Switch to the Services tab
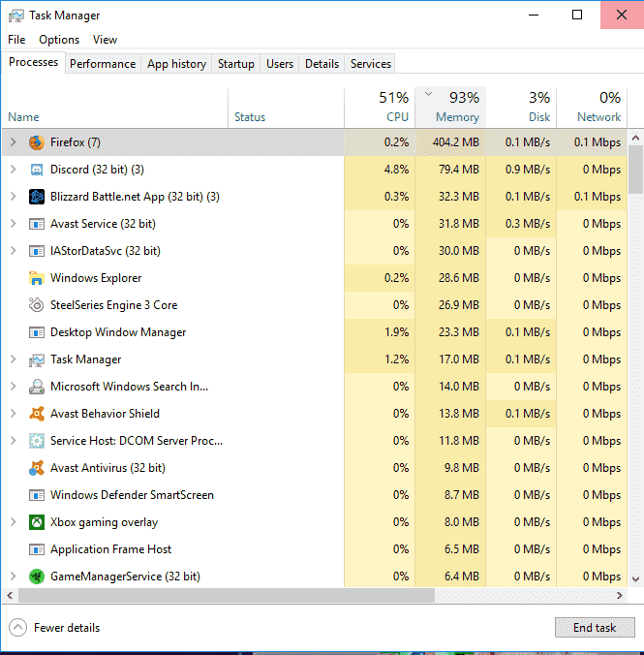The image size is (644, 655). click(x=371, y=64)
